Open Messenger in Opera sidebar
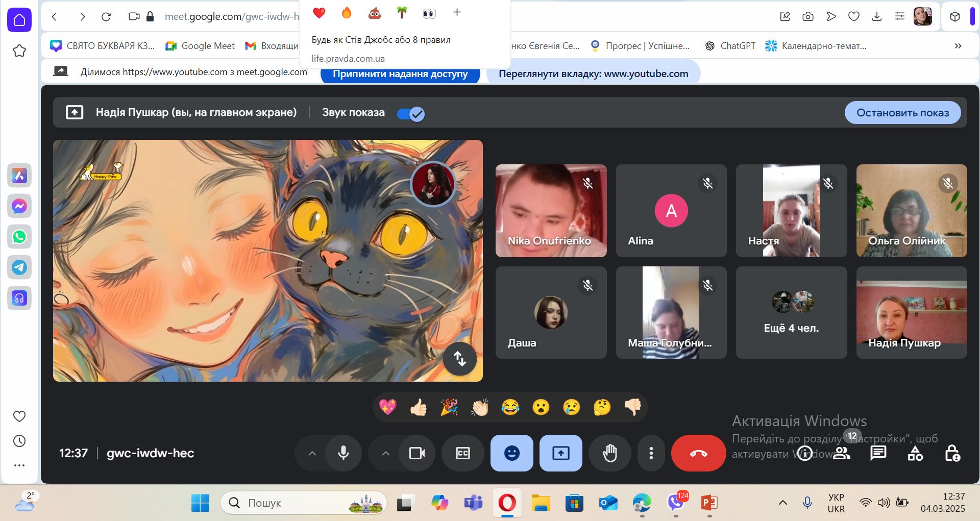 pos(19,206)
